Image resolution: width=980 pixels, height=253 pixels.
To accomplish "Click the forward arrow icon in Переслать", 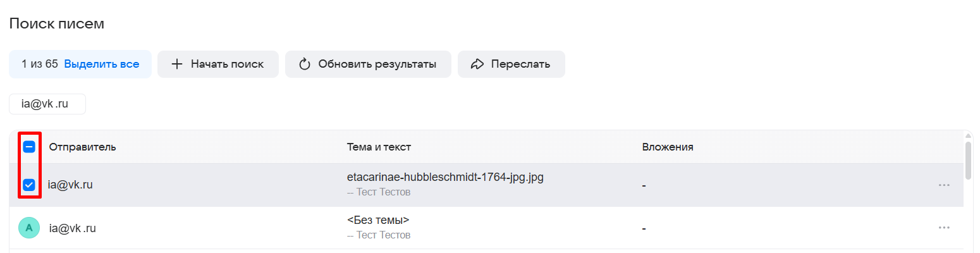I will 478,64.
